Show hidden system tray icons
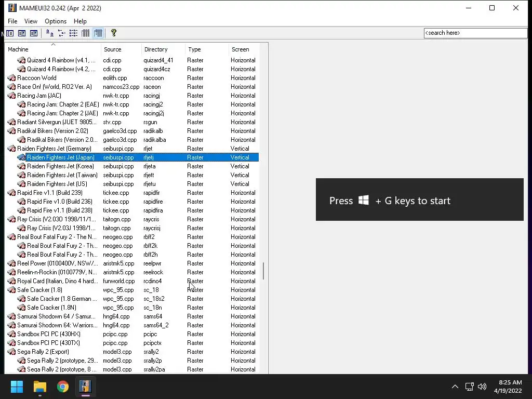The height and width of the screenshot is (399, 532). (455, 387)
